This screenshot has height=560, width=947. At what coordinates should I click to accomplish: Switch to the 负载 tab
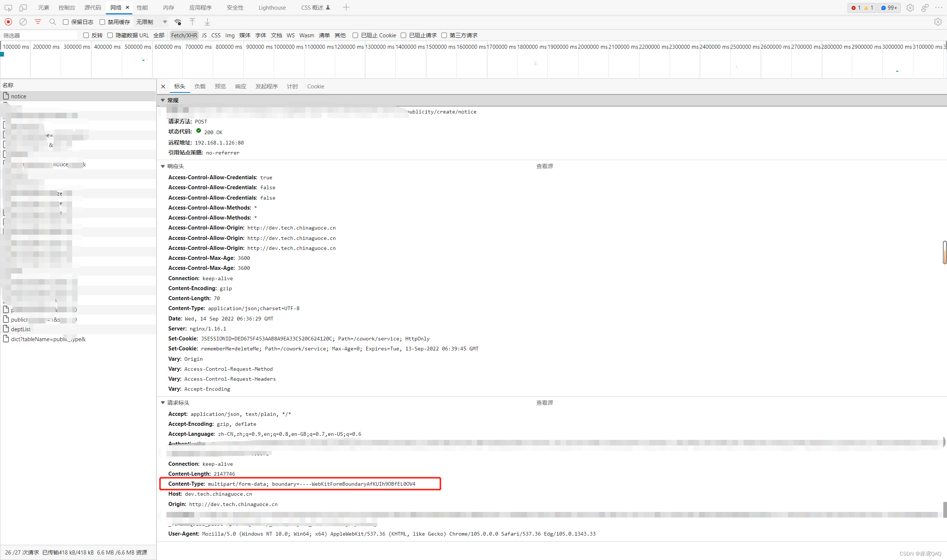200,86
